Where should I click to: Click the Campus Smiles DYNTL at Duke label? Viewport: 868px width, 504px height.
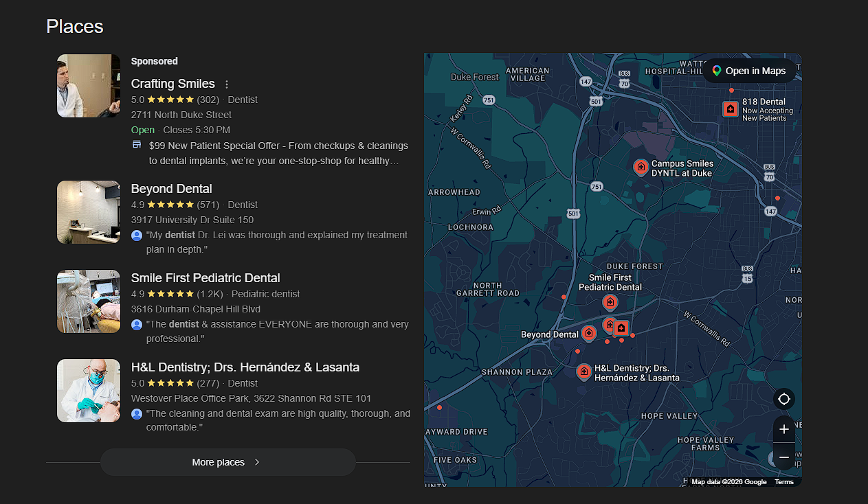(682, 168)
